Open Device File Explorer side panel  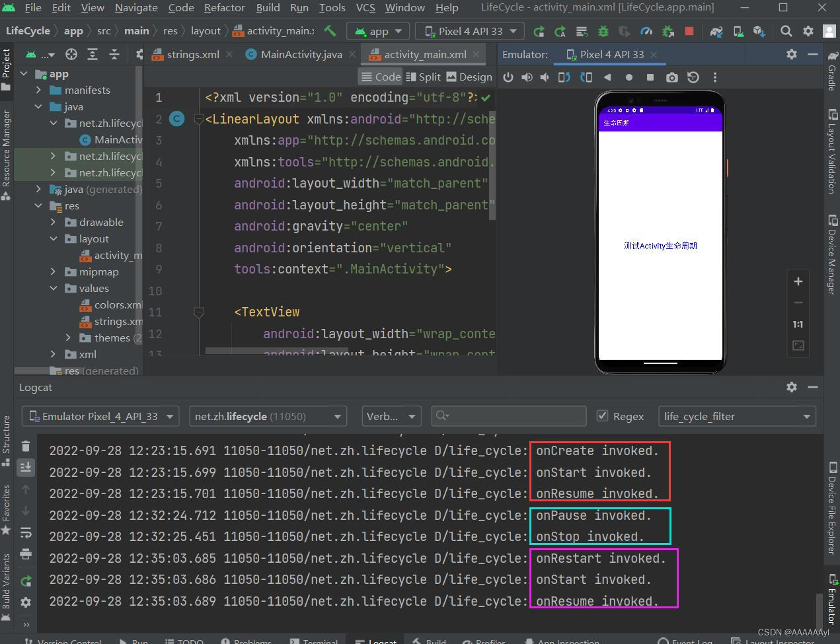pyautogui.click(x=832, y=508)
